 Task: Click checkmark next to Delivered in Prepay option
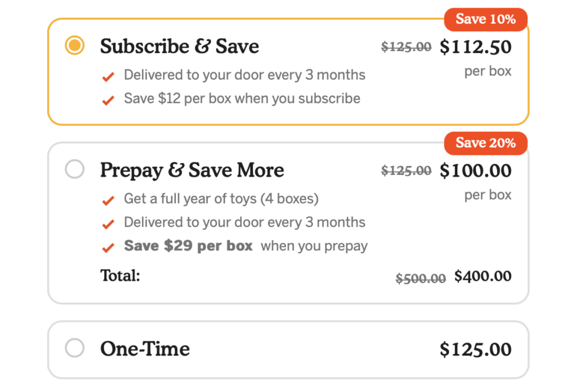pos(108,224)
